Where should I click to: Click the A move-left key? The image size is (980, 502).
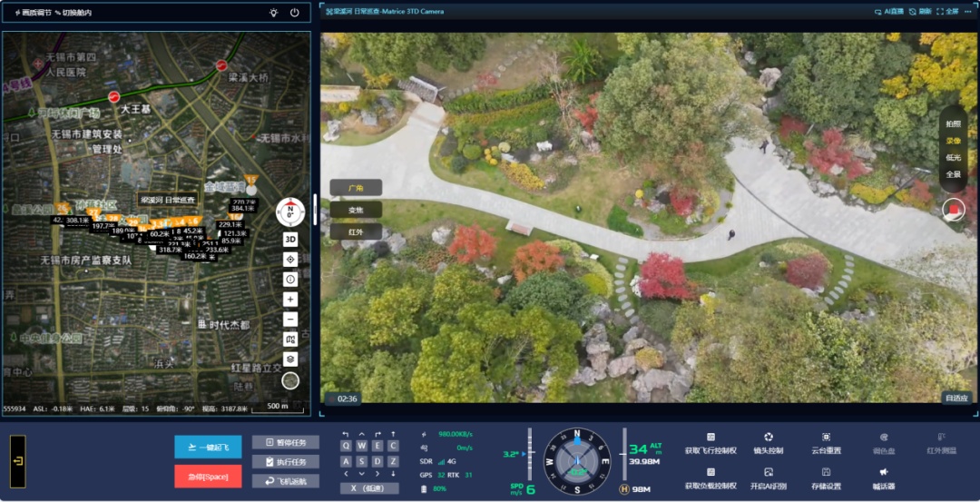(x=347, y=461)
